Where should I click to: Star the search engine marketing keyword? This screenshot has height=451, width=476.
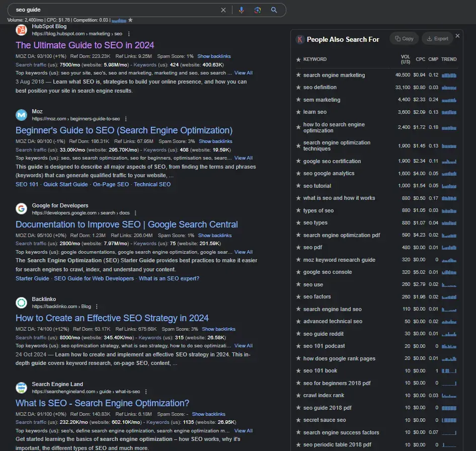click(298, 75)
